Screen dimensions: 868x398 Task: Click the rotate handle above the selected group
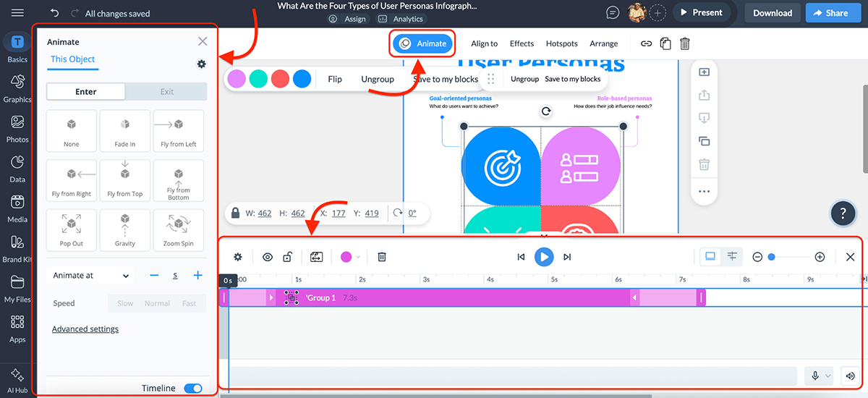(546, 111)
